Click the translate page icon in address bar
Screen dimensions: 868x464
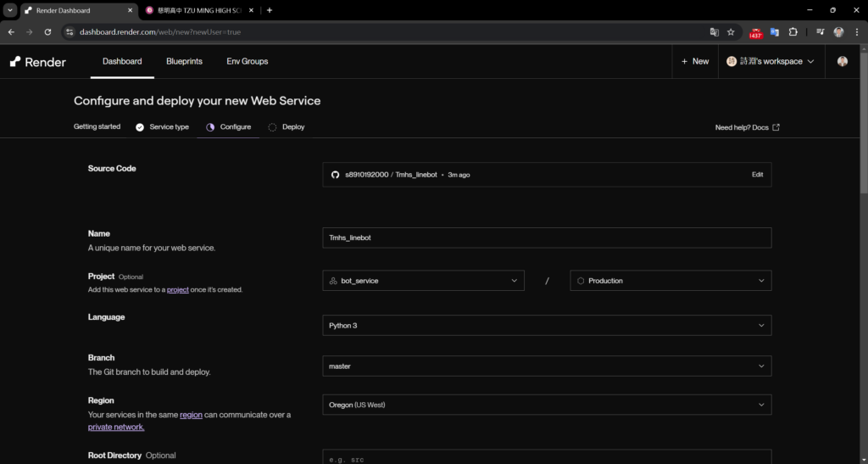(714, 32)
